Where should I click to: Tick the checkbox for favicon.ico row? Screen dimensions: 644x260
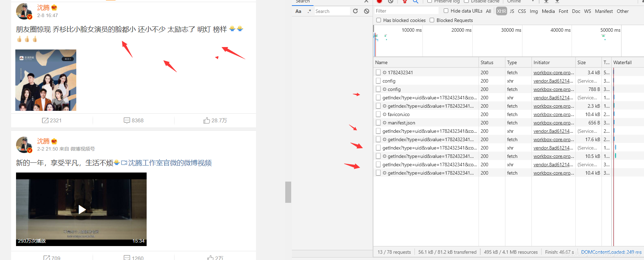378,114
